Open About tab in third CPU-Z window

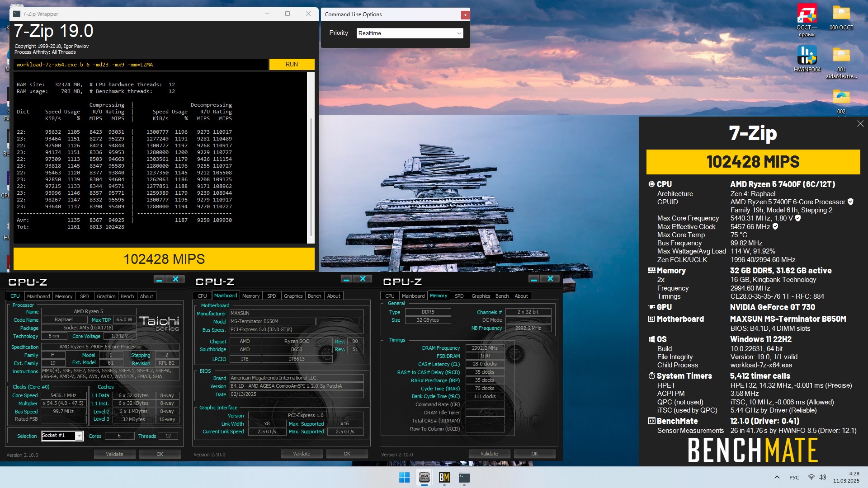coord(521,296)
